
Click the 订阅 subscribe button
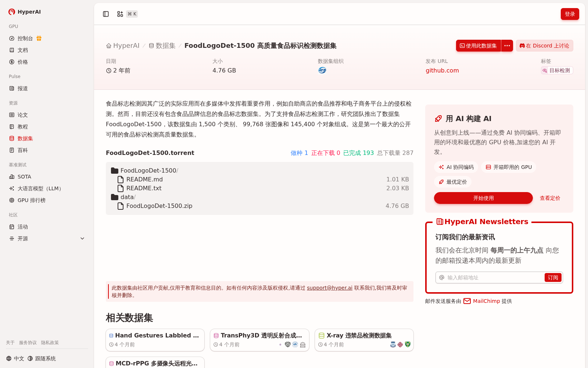coord(553,277)
